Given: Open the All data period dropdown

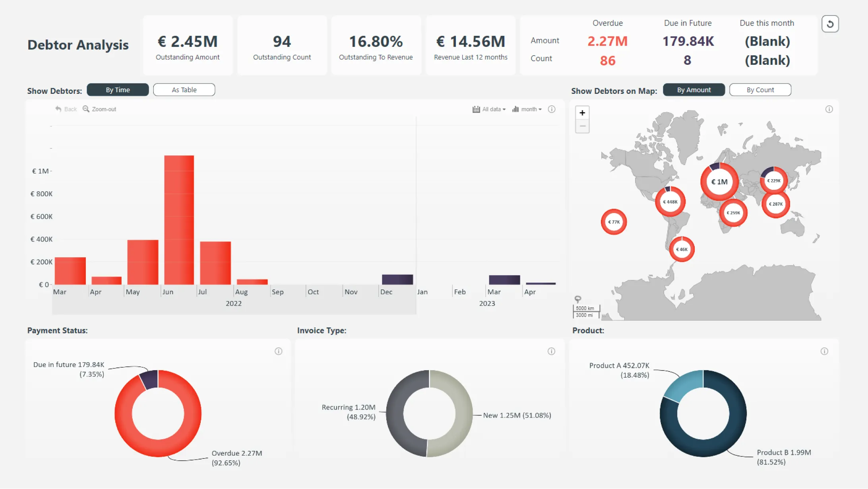Looking at the screenshot, I should [493, 109].
